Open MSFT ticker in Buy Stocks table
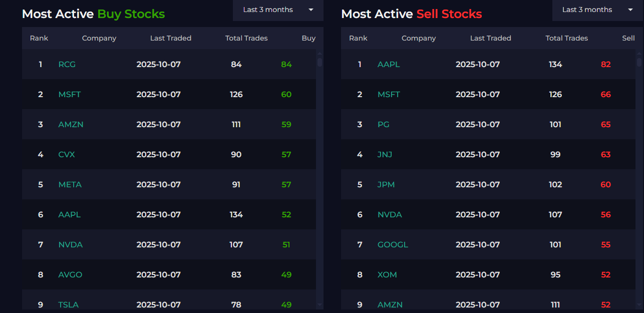The image size is (644, 313). pyautogui.click(x=70, y=94)
